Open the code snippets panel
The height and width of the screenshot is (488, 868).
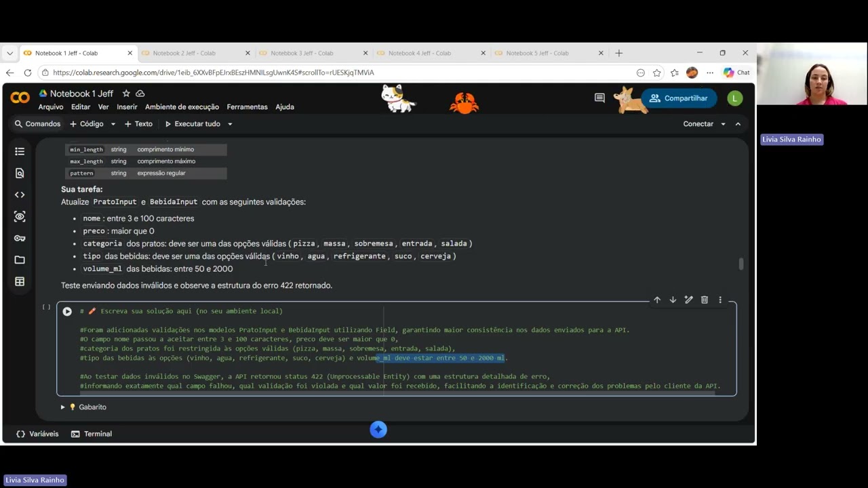pyautogui.click(x=20, y=195)
